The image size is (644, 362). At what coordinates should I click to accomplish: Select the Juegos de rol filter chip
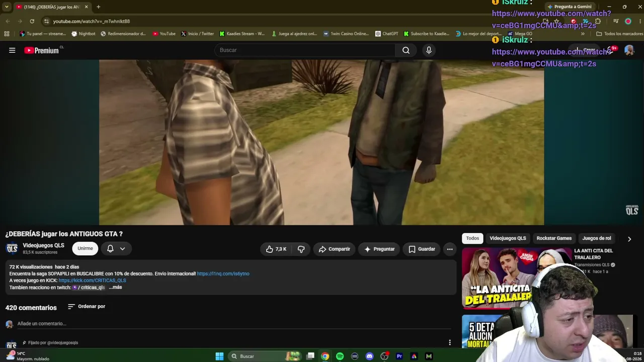(x=597, y=238)
